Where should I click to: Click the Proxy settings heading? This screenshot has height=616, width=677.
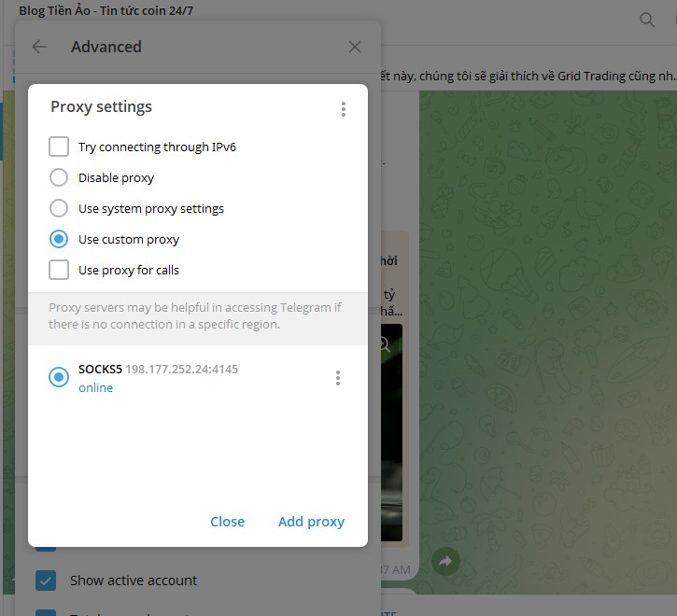click(x=101, y=106)
